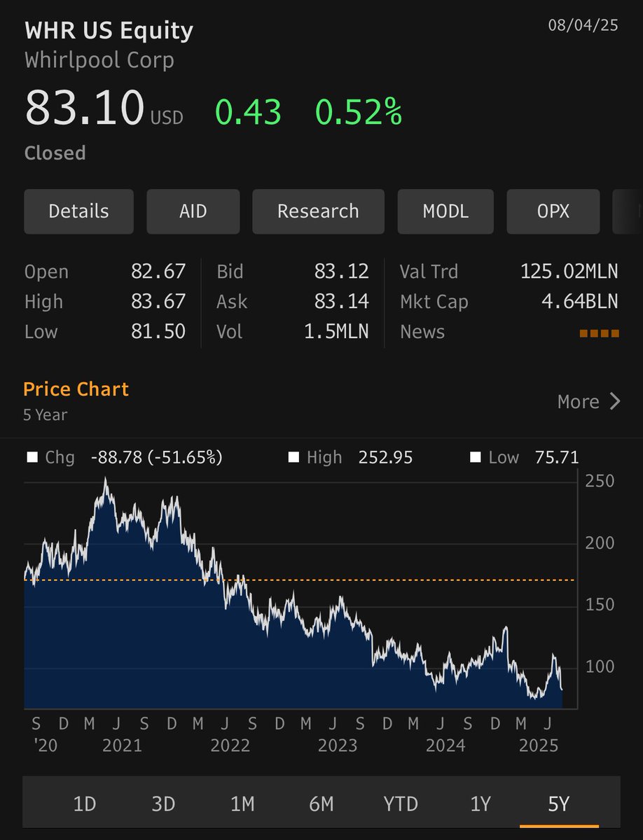Screen dimensions: 643x840
Task: Open the MODL button
Action: coord(445,211)
